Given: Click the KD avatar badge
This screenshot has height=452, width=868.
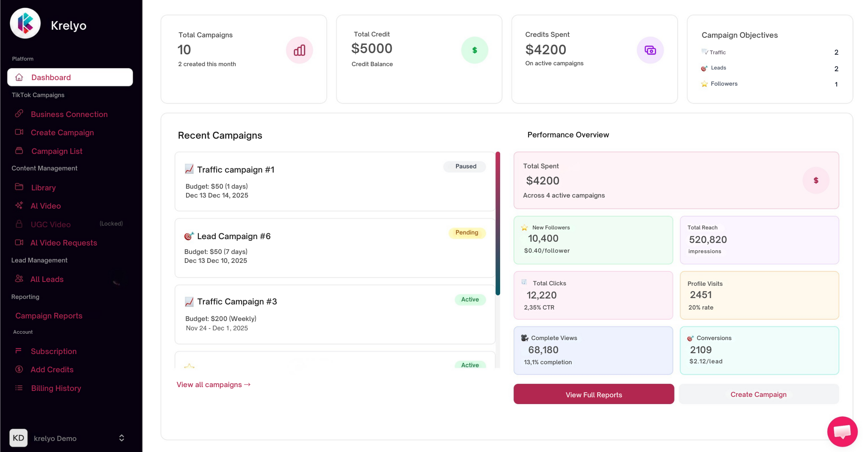Looking at the screenshot, I should pos(19,438).
